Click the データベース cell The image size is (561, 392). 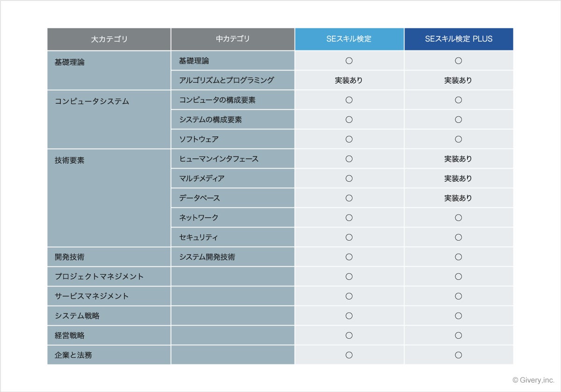click(233, 198)
